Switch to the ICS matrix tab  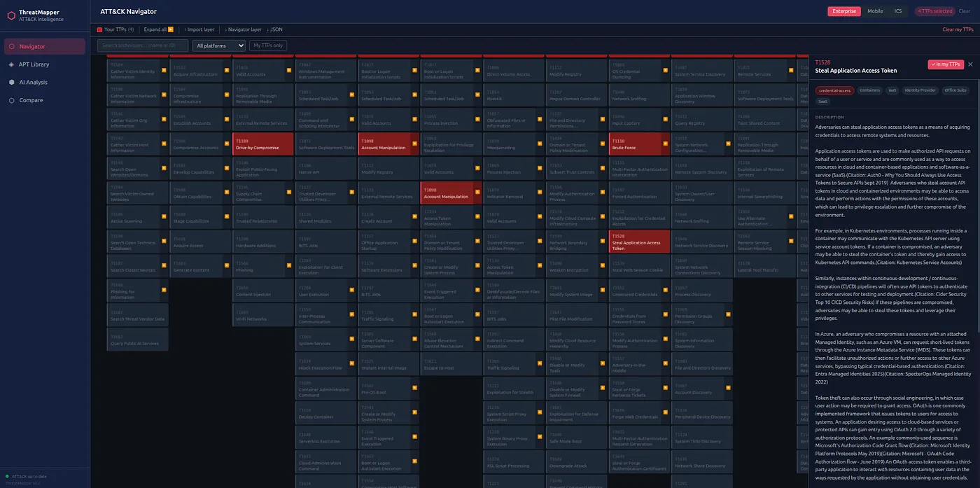(x=898, y=11)
